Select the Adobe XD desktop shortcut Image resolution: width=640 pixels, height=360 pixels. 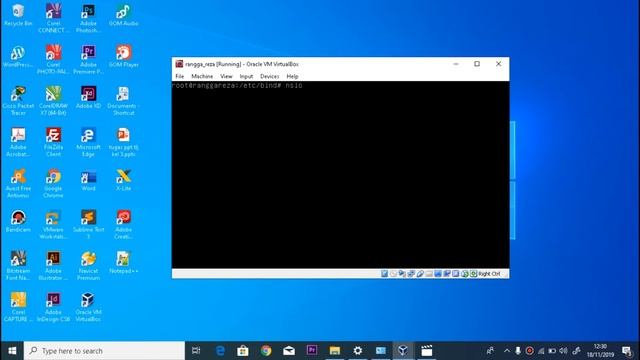pyautogui.click(x=88, y=98)
